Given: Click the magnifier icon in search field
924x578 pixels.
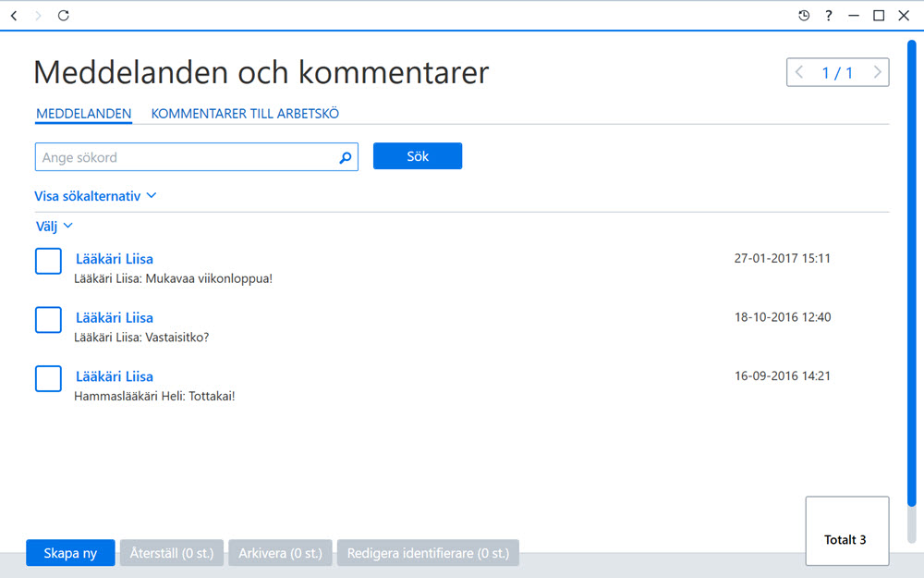Looking at the screenshot, I should click(346, 157).
